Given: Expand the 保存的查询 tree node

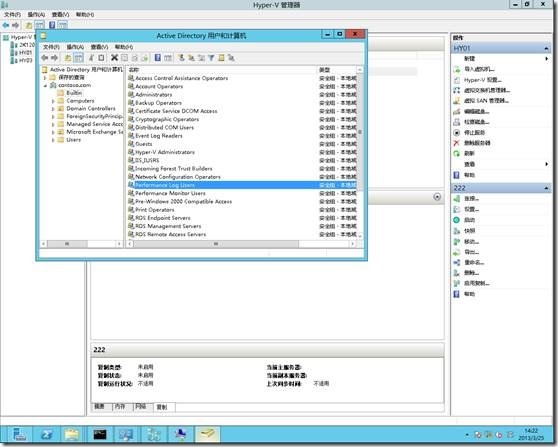Looking at the screenshot, I should pyautogui.click(x=45, y=77).
